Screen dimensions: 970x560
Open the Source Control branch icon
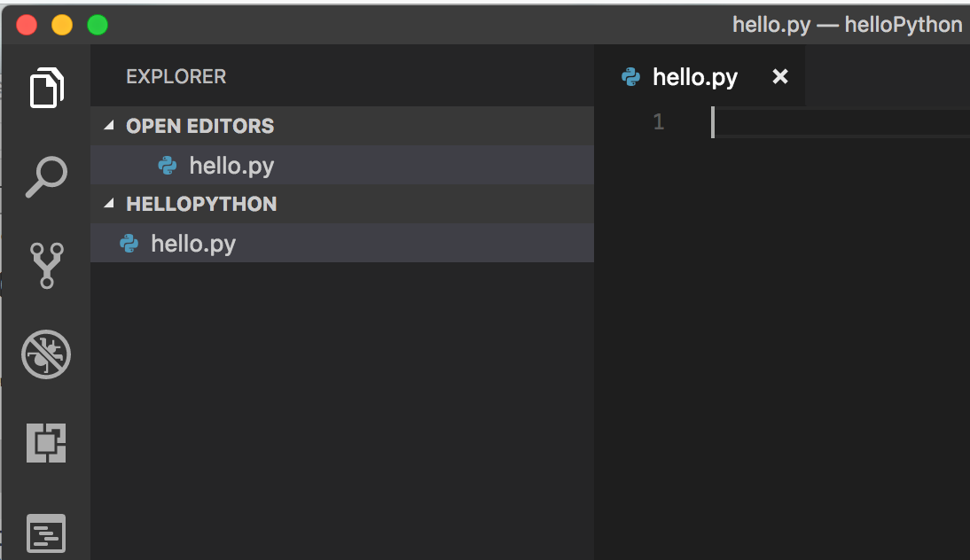tap(46, 266)
